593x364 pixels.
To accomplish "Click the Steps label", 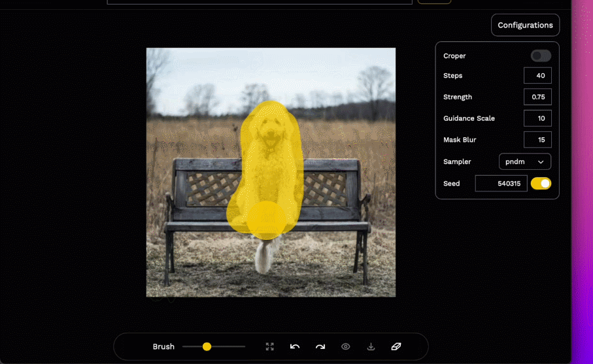I will coord(452,76).
